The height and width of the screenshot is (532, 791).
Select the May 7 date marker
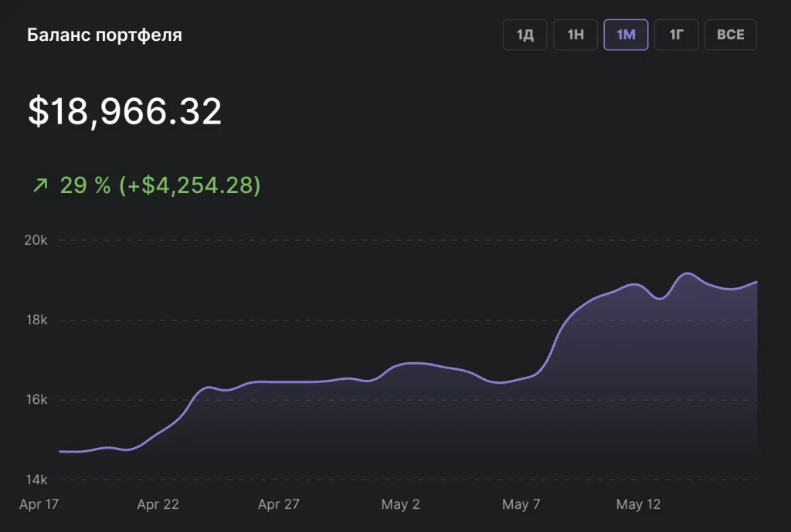tap(521, 504)
